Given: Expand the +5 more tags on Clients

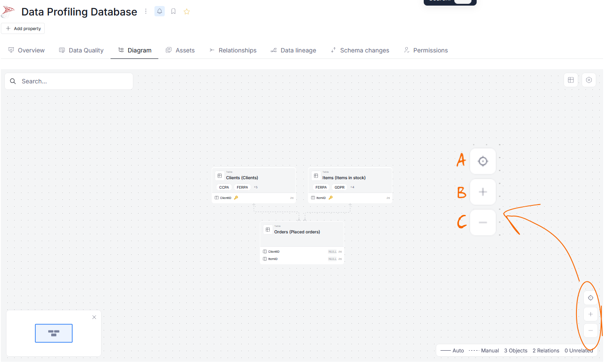Looking at the screenshot, I should tap(256, 187).
